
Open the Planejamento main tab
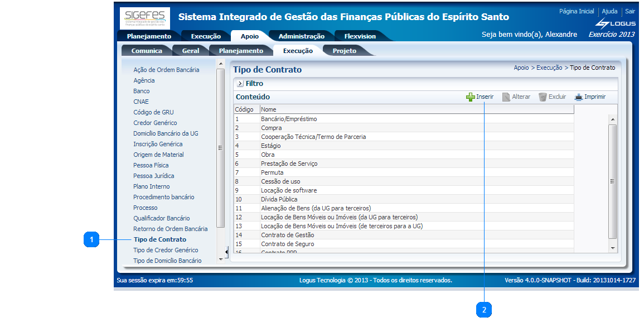149,36
